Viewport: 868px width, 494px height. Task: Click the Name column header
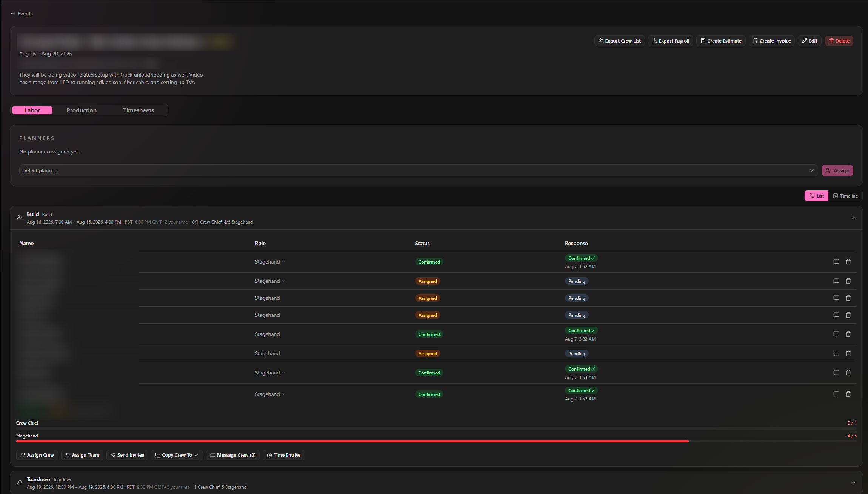click(x=26, y=243)
